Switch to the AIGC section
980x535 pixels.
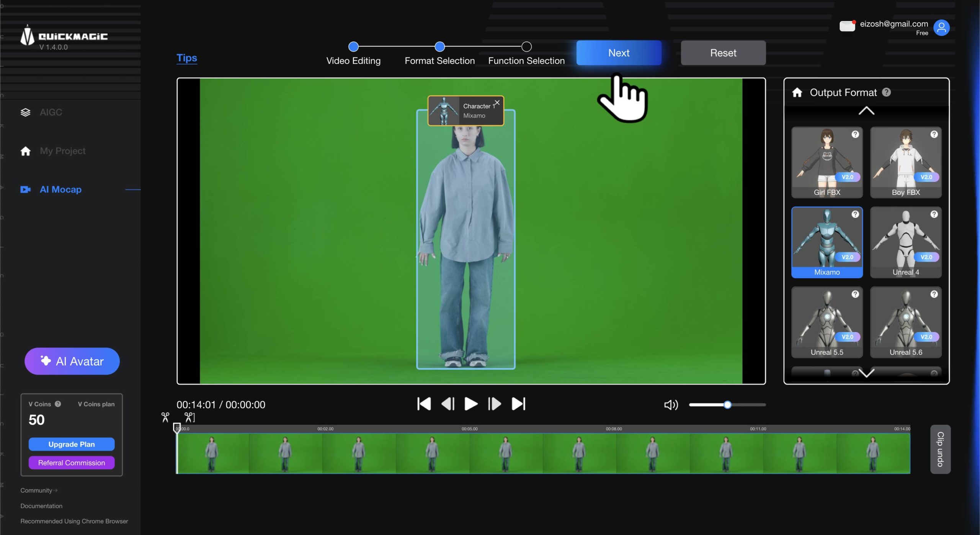pyautogui.click(x=51, y=112)
